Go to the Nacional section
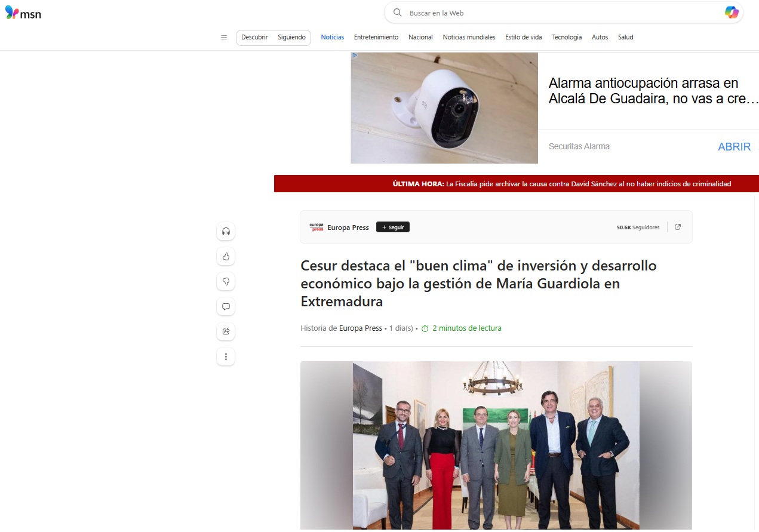Screen dimensions: 759x532 tap(420, 37)
